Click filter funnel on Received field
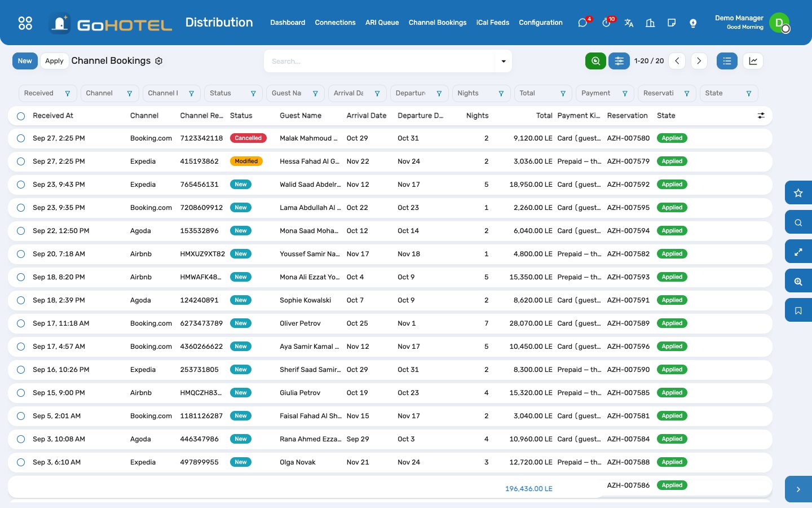 click(68, 94)
